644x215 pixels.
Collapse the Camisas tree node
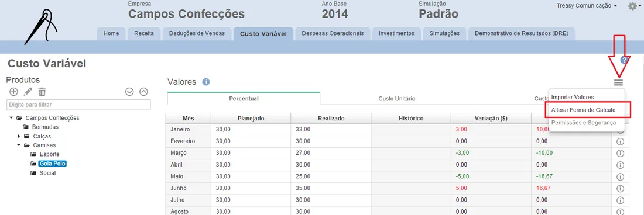pos(19,145)
